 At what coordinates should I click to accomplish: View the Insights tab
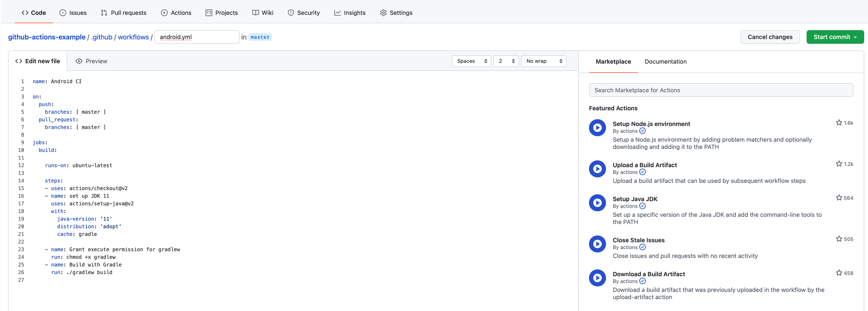coord(350,13)
